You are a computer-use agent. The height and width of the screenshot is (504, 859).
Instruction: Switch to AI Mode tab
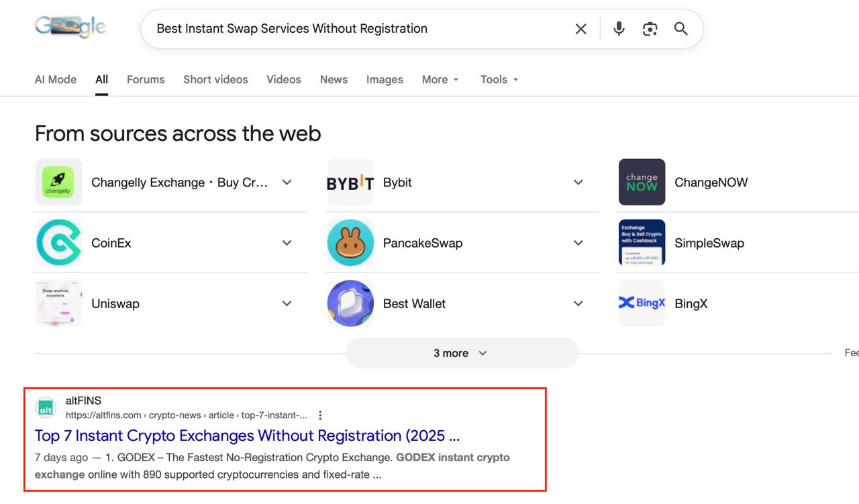(x=56, y=79)
